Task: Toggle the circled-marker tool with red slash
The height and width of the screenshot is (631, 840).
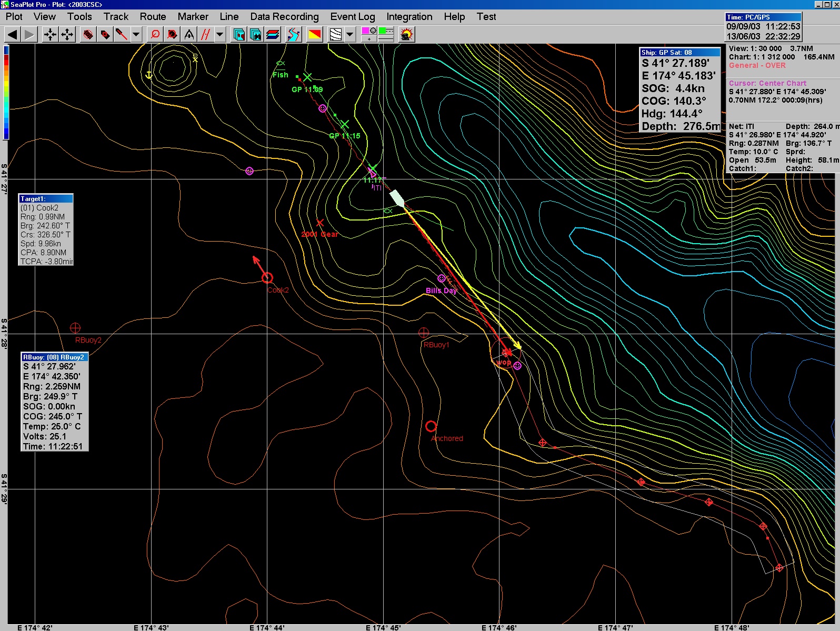Action: point(172,35)
